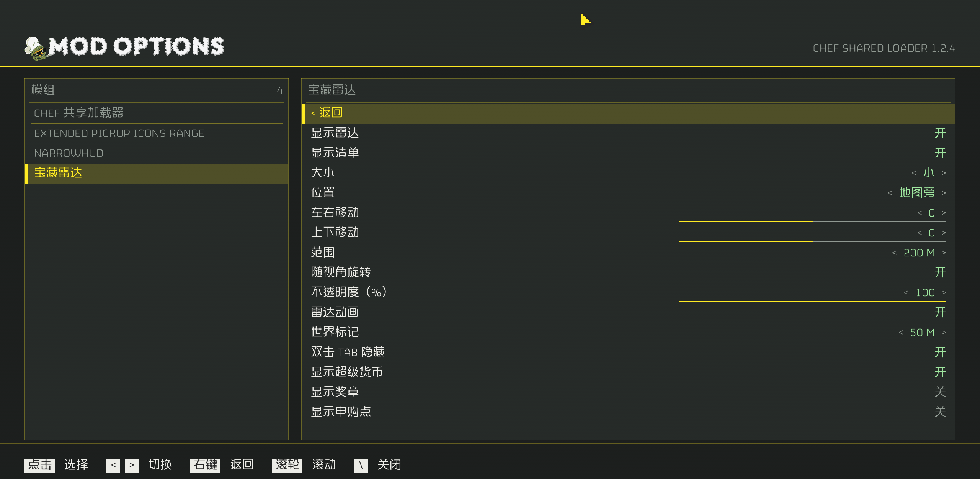Select CHEF 共享加载器 in mod list
The height and width of the screenshot is (479, 980).
[x=157, y=113]
